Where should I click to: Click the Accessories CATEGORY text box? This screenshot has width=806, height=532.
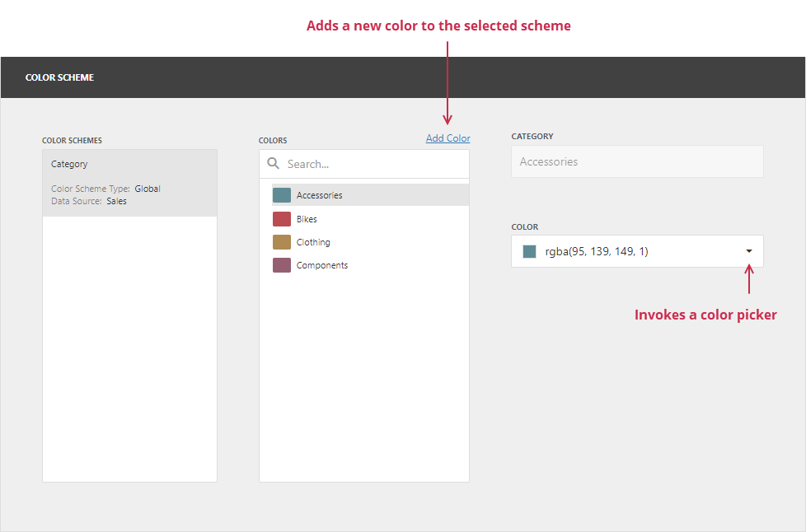tap(636, 161)
